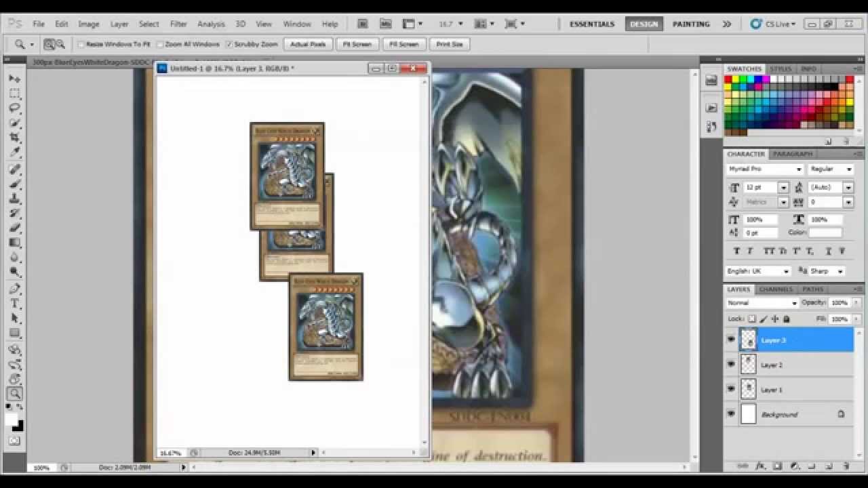
Task: Select the History Brush tool
Action: pyautogui.click(x=14, y=213)
